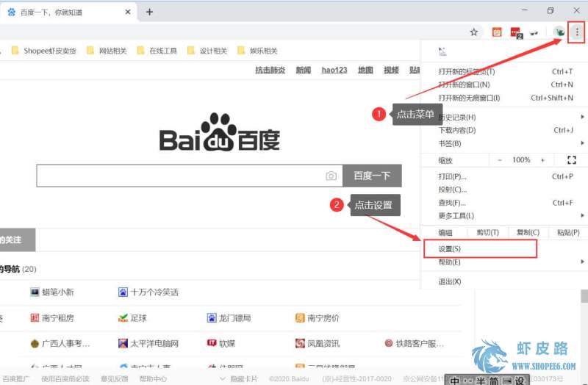The width and height of the screenshot is (588, 385).
Task: Increase zoom with the plus button
Action: (x=542, y=160)
